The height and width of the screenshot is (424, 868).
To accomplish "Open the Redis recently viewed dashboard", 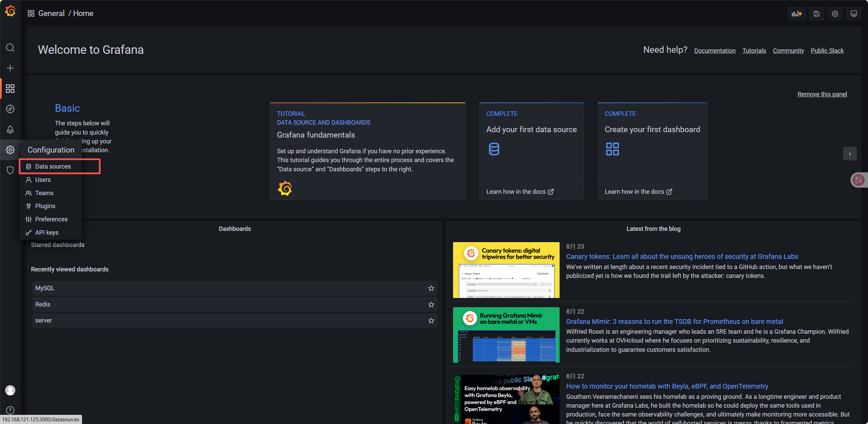I will click(235, 304).
